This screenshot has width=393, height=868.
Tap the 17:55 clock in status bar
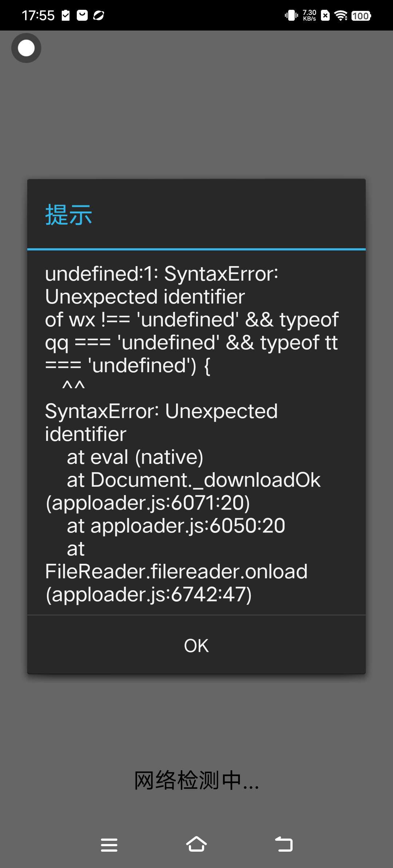pyautogui.click(x=38, y=15)
